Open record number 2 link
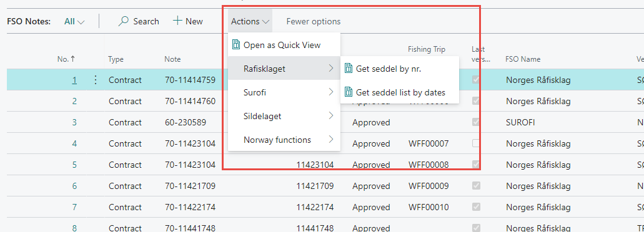Screen dimensions: 644x232 tap(74, 101)
